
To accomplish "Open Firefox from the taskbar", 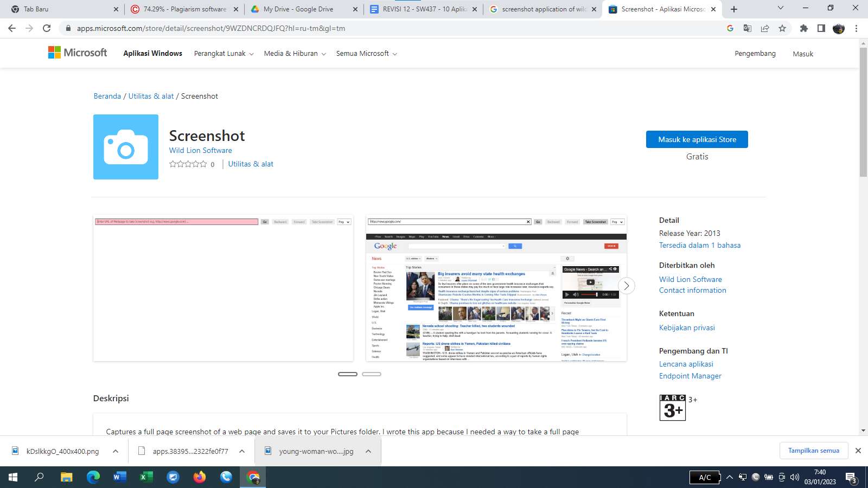I will [200, 477].
